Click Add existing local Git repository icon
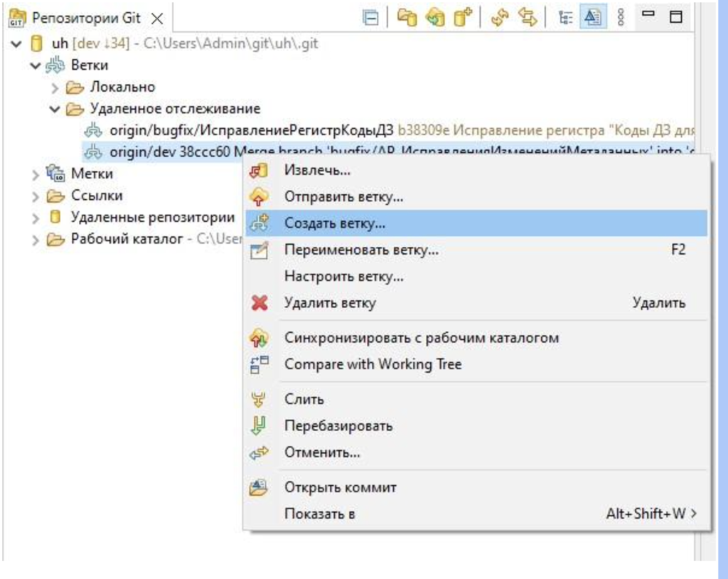The image size is (728, 579). [407, 18]
